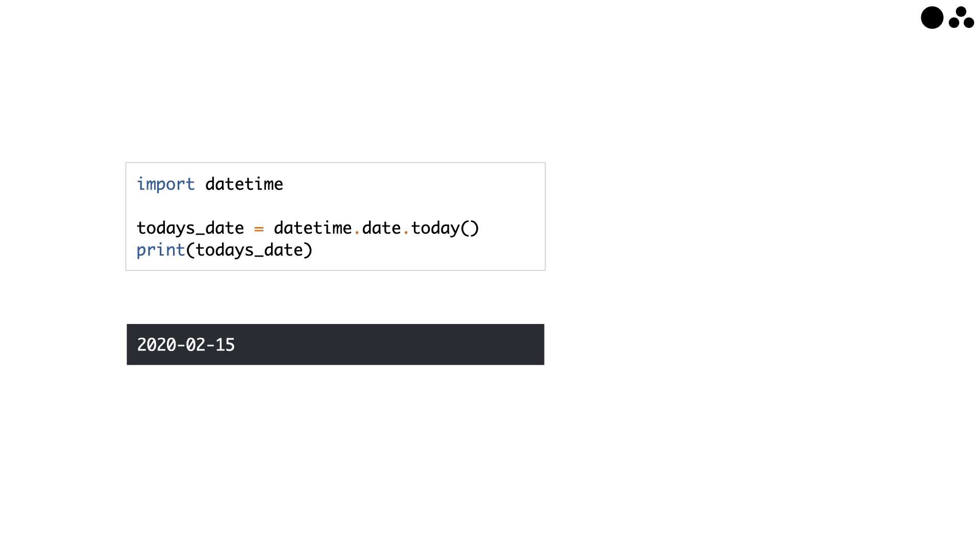Click the three small dots logo cluster
Screen dimensions: 980x551
[x=962, y=17]
